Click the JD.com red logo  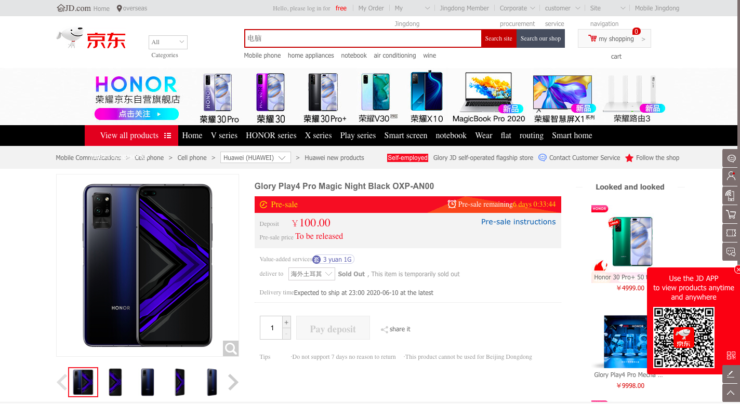click(x=92, y=38)
